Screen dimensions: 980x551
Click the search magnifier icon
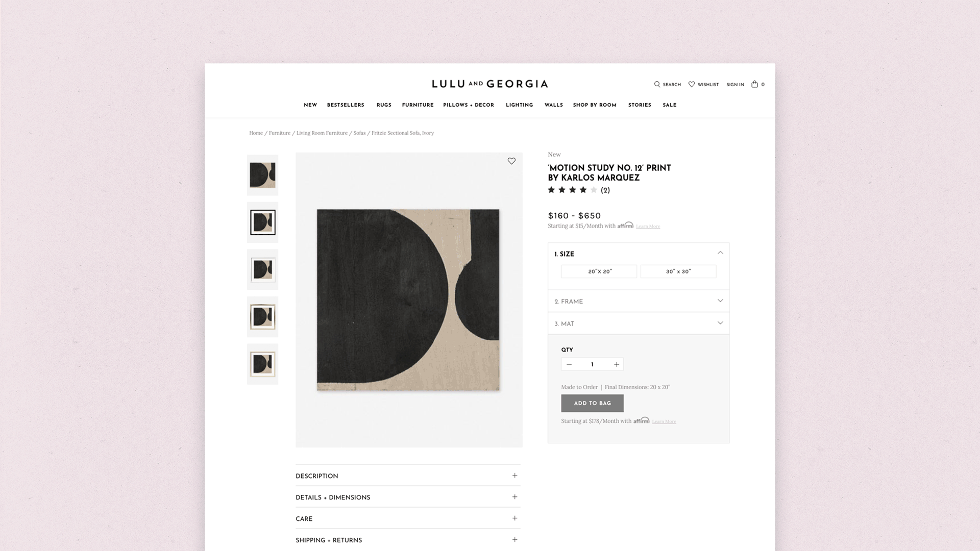coord(657,84)
